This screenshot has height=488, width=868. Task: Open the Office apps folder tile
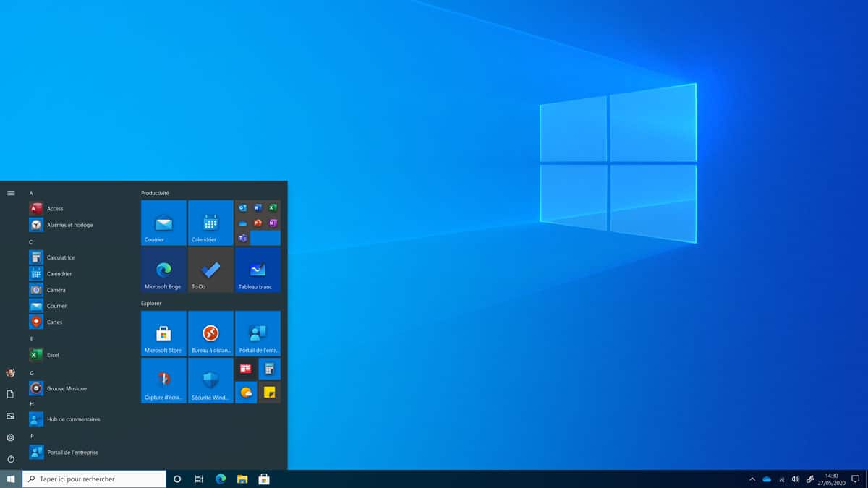(258, 223)
